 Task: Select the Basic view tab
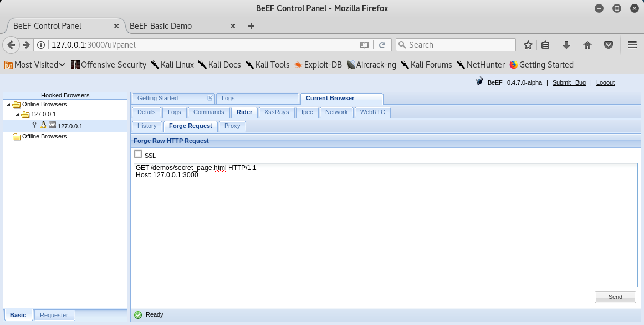[x=18, y=315]
